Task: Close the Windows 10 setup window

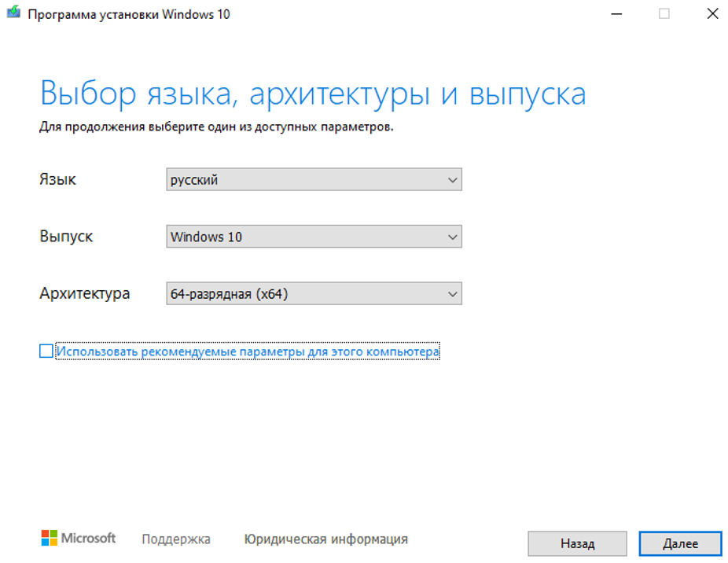Action: pyautogui.click(x=713, y=14)
